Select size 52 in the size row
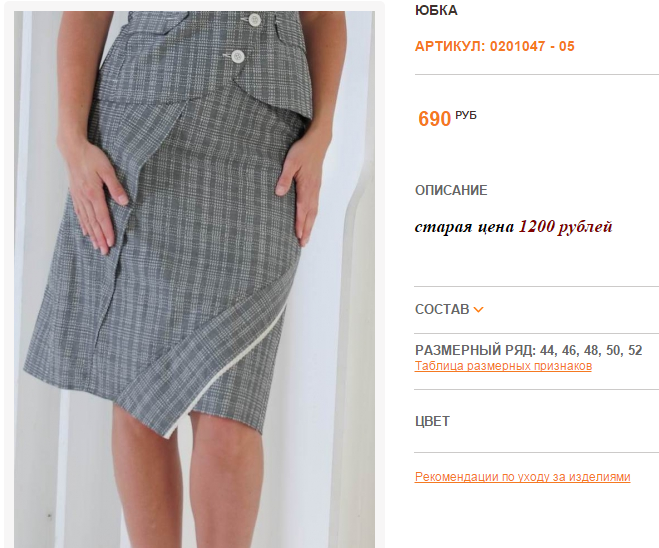This screenshot has width=659, height=548. (x=635, y=350)
